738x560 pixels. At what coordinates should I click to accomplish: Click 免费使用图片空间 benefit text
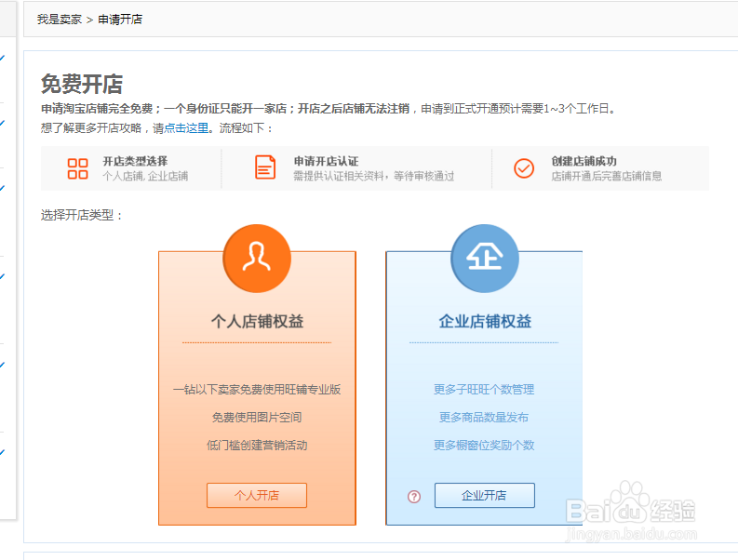tap(257, 417)
